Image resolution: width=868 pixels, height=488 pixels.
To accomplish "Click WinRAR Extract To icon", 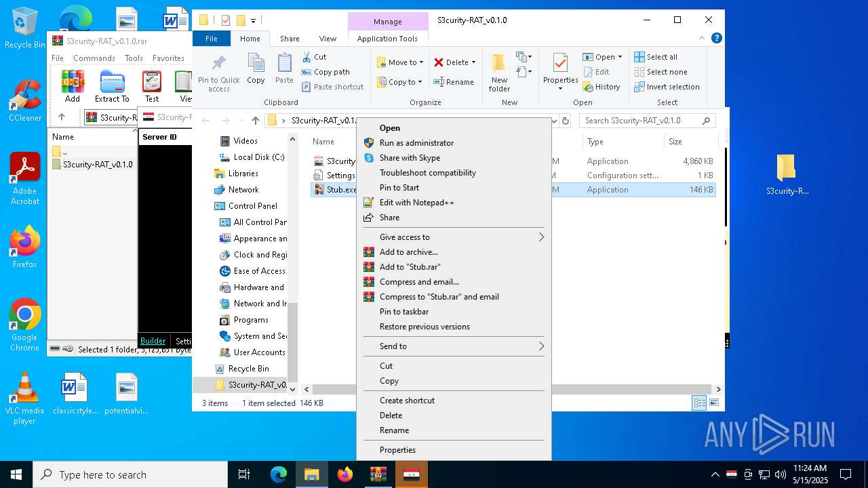I will 112,86.
